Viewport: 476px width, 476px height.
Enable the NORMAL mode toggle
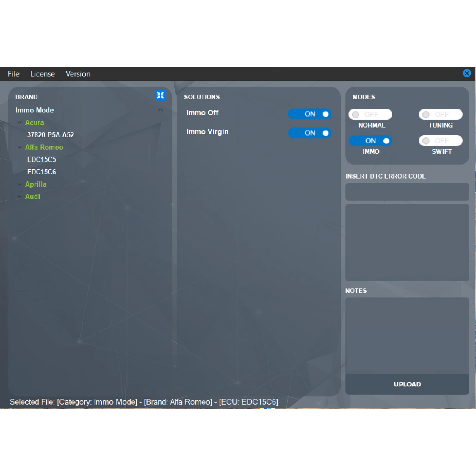point(370,115)
